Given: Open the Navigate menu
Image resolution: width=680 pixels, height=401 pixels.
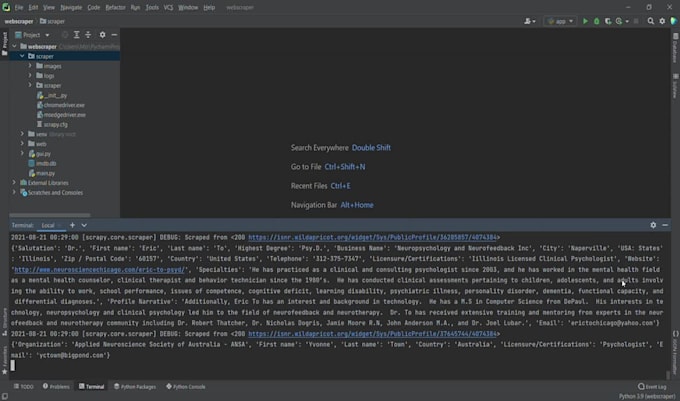Looking at the screenshot, I should [x=71, y=7].
